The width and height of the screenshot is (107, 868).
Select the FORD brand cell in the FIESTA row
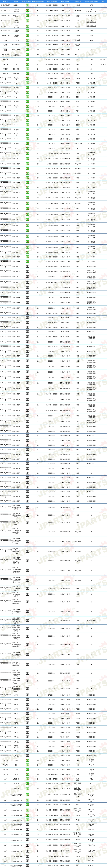pyautogui.click(x=5, y=40)
